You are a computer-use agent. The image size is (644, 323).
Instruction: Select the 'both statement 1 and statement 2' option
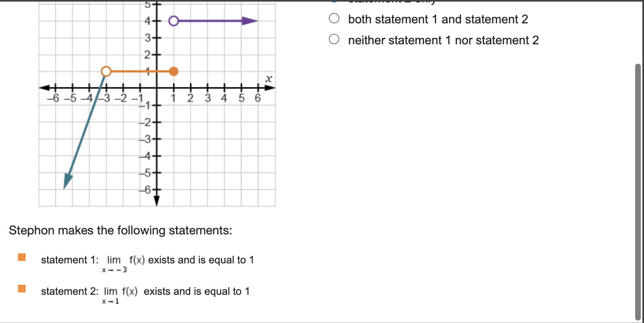pos(334,19)
